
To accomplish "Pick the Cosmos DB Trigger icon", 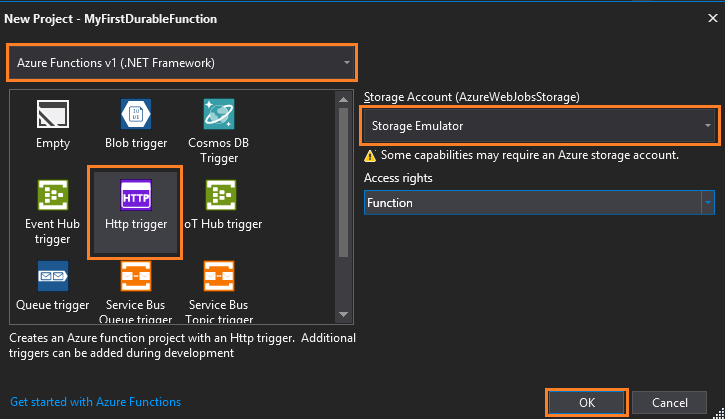I will tap(219, 114).
